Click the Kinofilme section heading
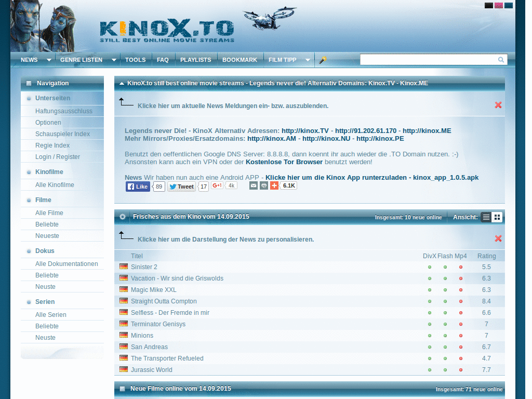 coord(49,172)
